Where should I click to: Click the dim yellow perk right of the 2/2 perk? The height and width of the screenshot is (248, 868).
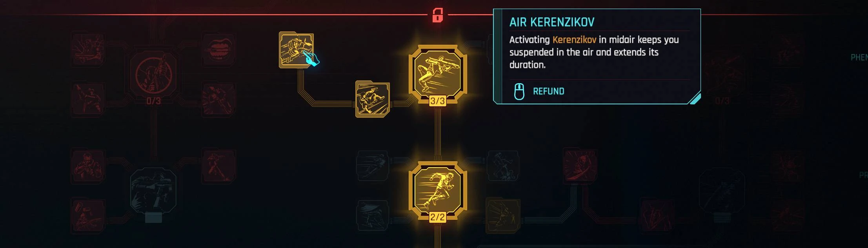[x=503, y=215]
